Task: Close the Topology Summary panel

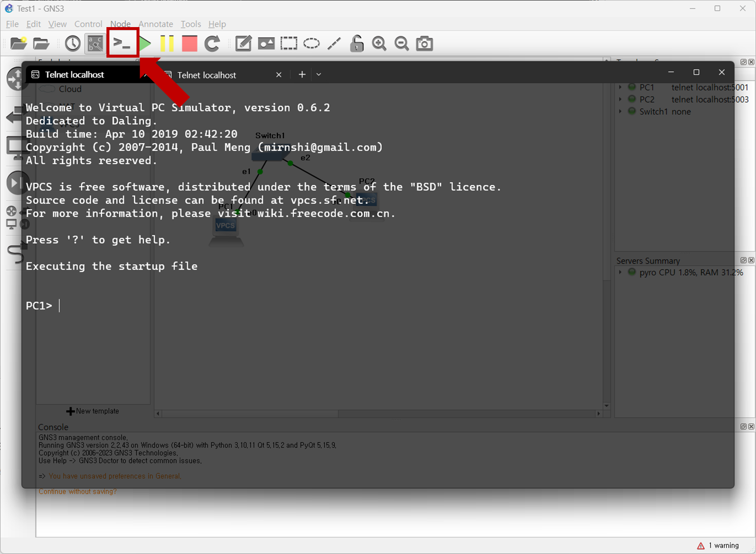Action: click(751, 62)
